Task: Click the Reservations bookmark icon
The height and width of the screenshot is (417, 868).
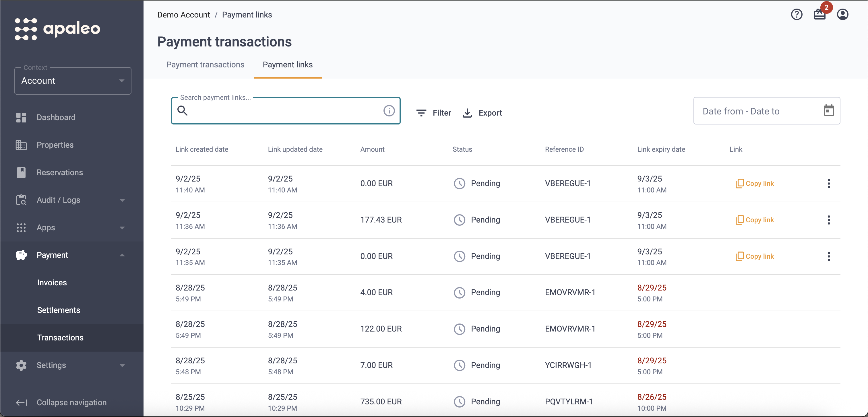Action: 21,172
